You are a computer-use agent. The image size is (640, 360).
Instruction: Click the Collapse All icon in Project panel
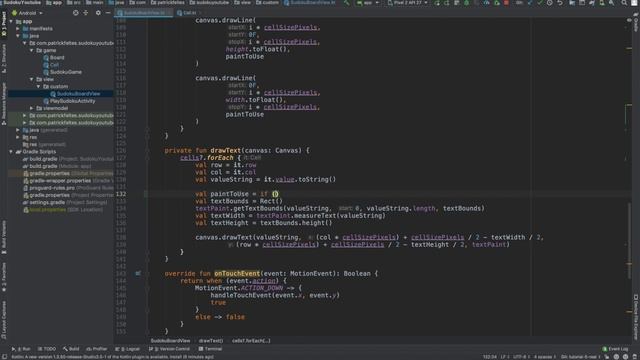click(x=86, y=13)
